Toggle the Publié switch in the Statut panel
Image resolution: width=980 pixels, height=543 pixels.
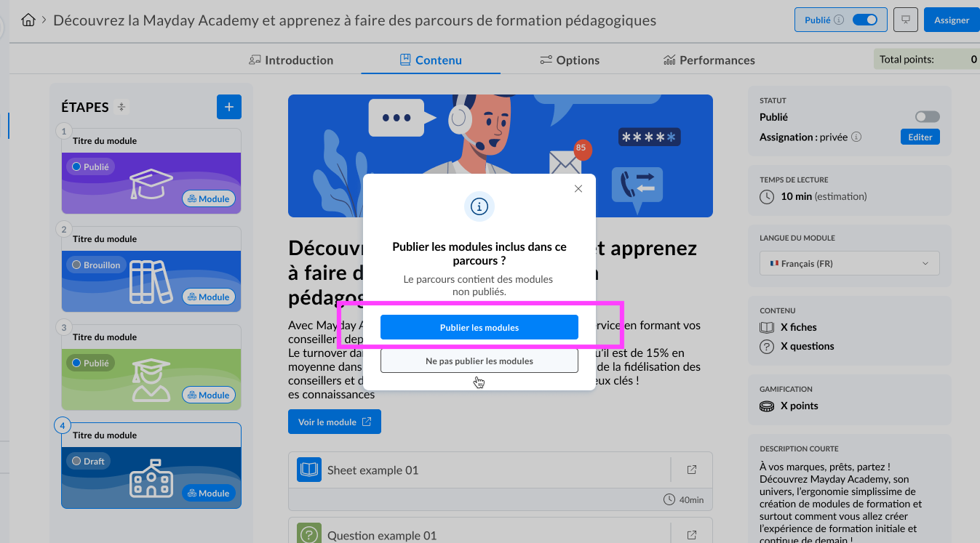tap(927, 117)
